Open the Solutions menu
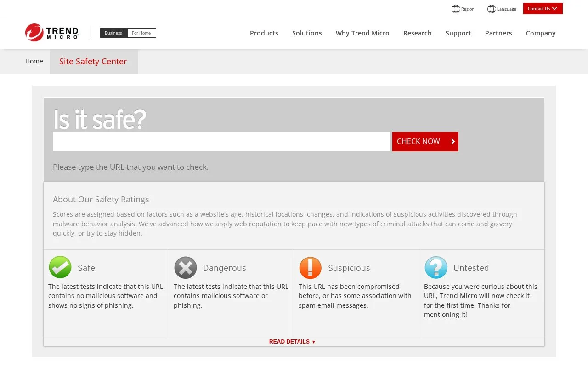Viewport: 588px width, 368px height. 307,33
